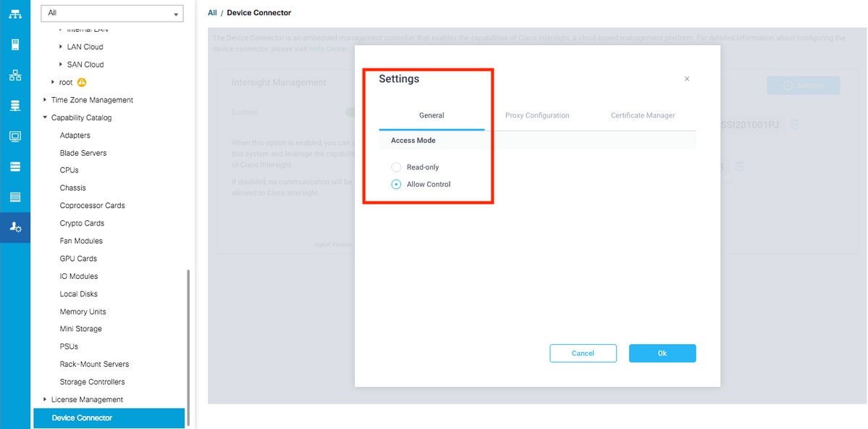868x429 pixels.
Task: Open the VM section icon
Action: [15, 136]
